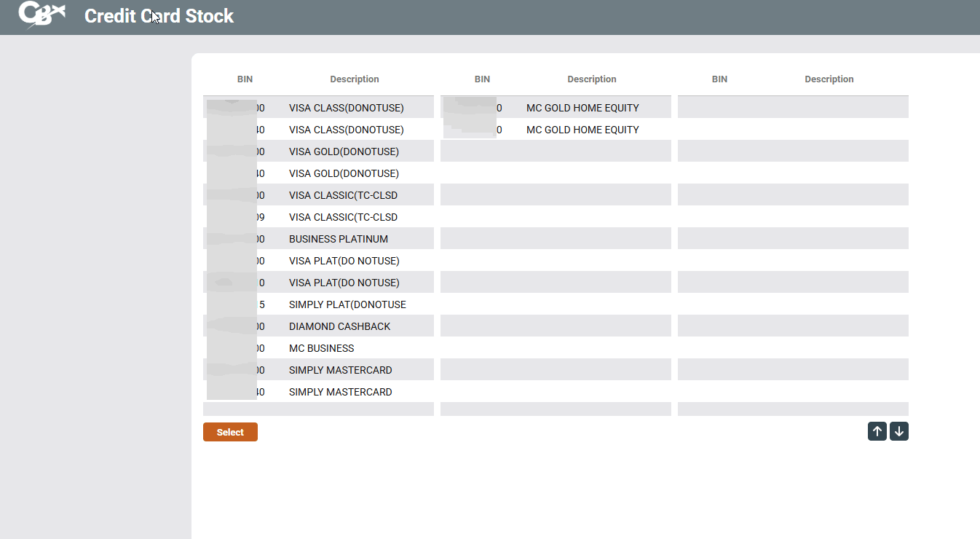Select the second VISA CLASS(DONOTUSE) row
The height and width of the screenshot is (539, 980).
click(346, 130)
